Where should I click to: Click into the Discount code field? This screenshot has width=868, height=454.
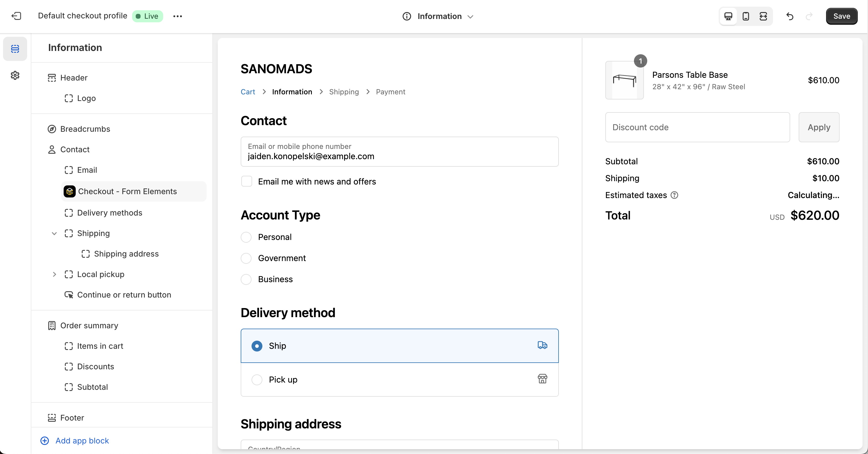tap(697, 127)
